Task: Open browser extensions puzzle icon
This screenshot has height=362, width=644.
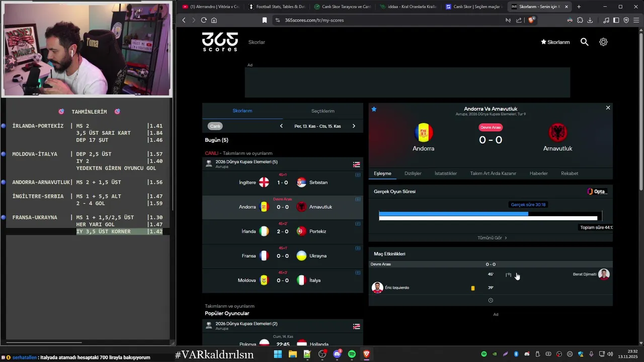Action: 580,20
